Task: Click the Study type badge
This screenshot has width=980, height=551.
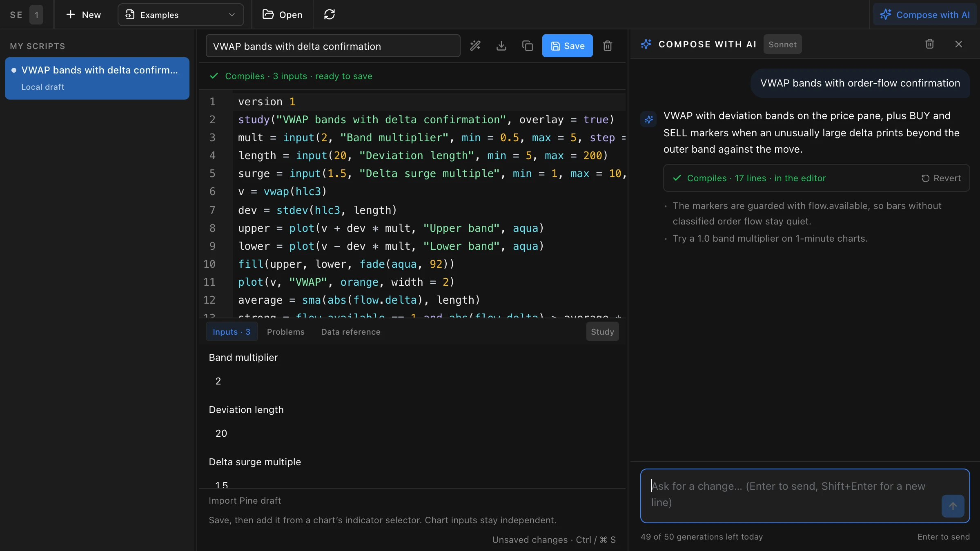Action: [x=602, y=332]
